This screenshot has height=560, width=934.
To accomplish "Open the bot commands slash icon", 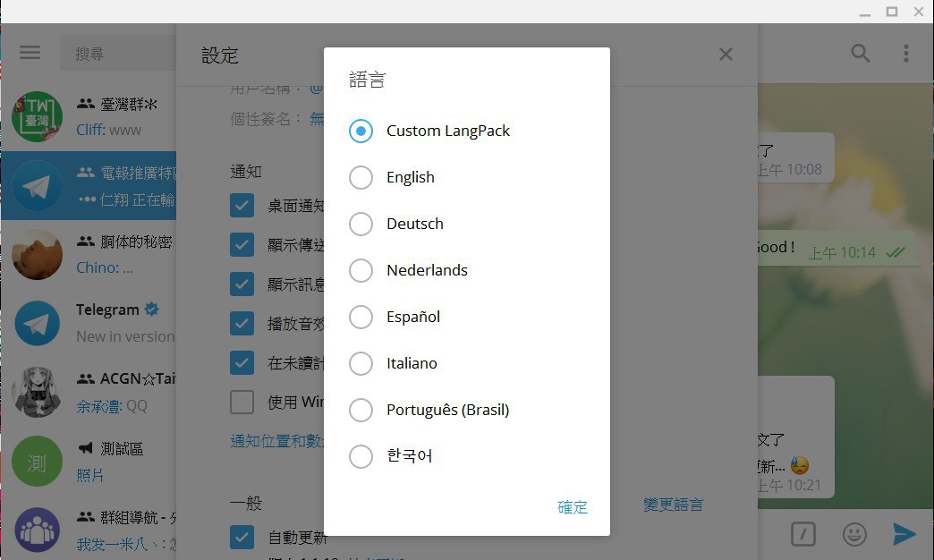I will tap(803, 534).
